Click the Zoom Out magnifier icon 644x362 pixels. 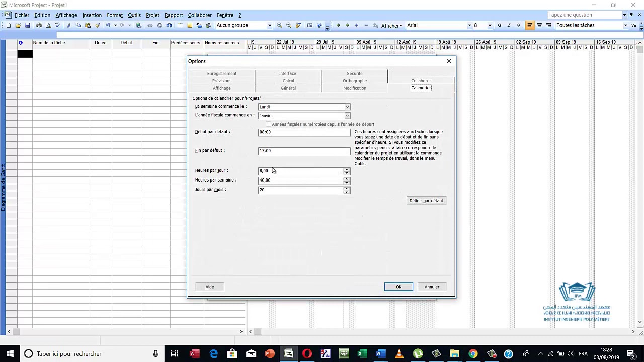289,25
